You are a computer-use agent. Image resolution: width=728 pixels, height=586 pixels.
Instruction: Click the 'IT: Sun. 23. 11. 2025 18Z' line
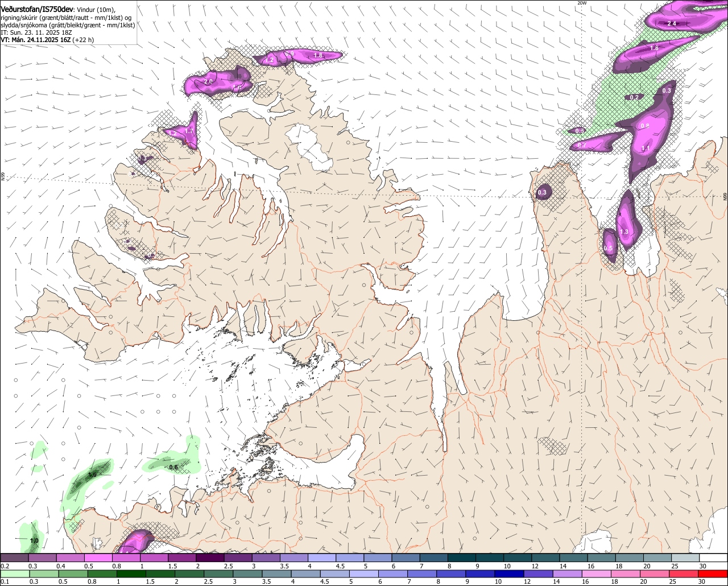(36, 33)
